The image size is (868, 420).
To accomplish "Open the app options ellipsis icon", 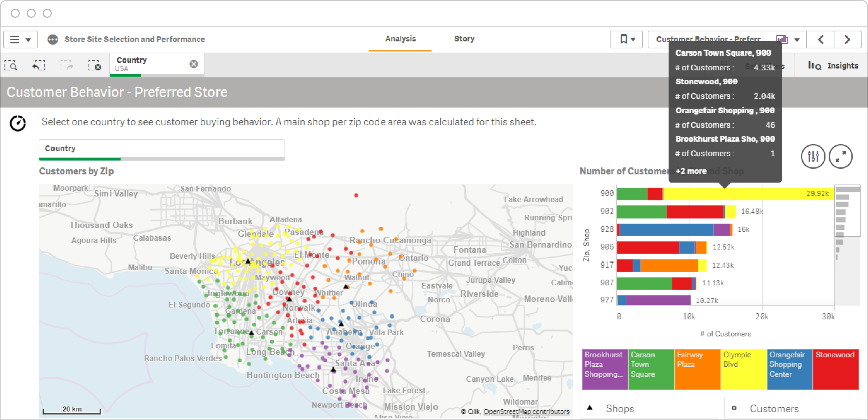I will [52, 39].
